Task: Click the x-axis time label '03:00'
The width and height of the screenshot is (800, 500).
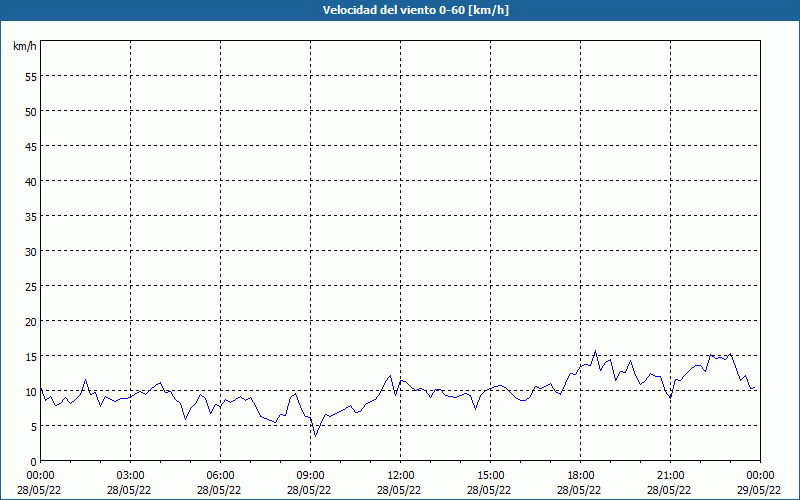Action: click(130, 476)
